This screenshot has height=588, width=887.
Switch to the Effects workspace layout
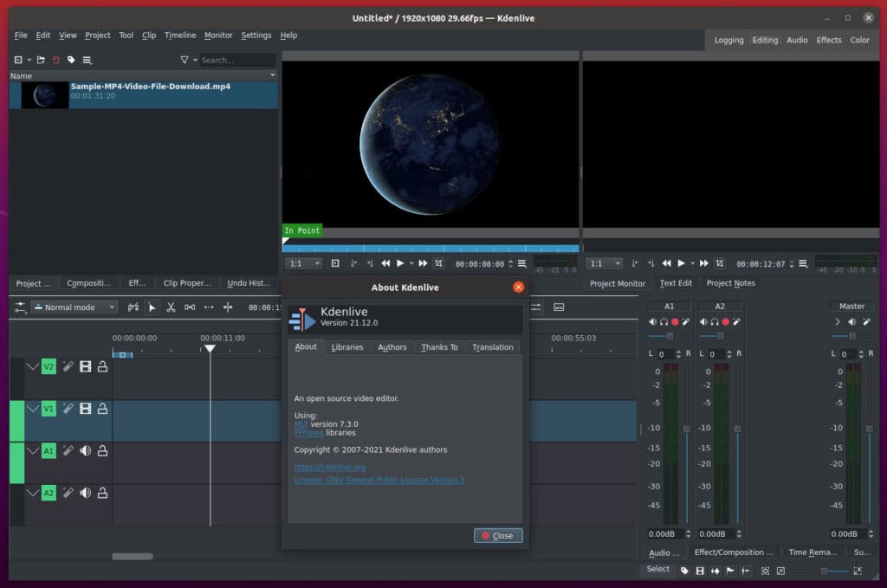tap(829, 40)
